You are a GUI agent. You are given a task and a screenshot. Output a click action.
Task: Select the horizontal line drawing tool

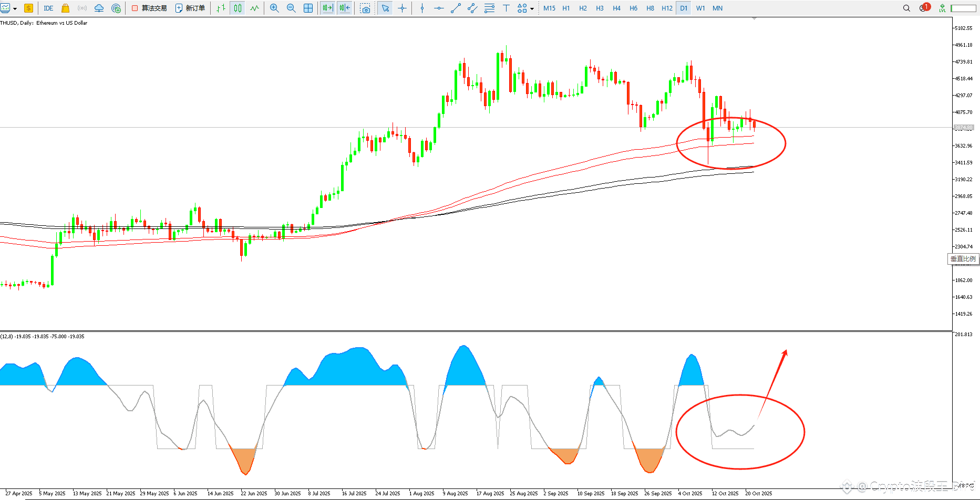(x=439, y=8)
